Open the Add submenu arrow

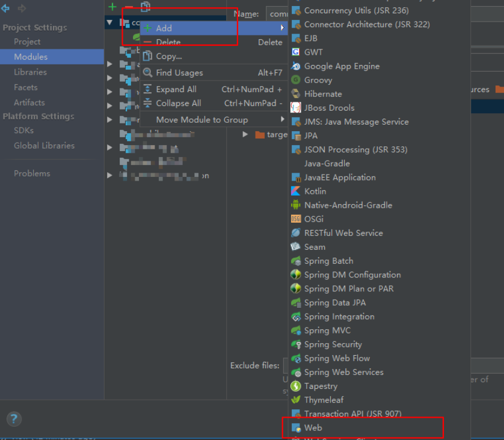pyautogui.click(x=282, y=28)
